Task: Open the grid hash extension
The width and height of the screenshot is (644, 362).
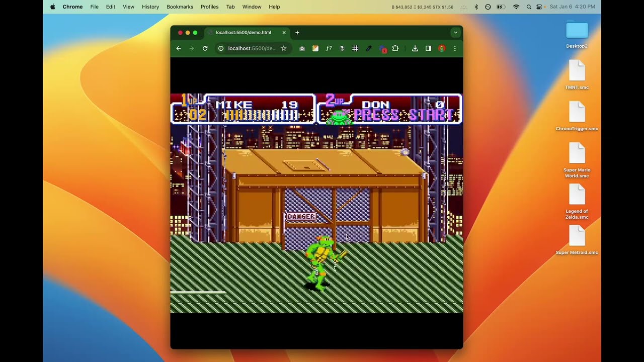Action: pyautogui.click(x=355, y=48)
